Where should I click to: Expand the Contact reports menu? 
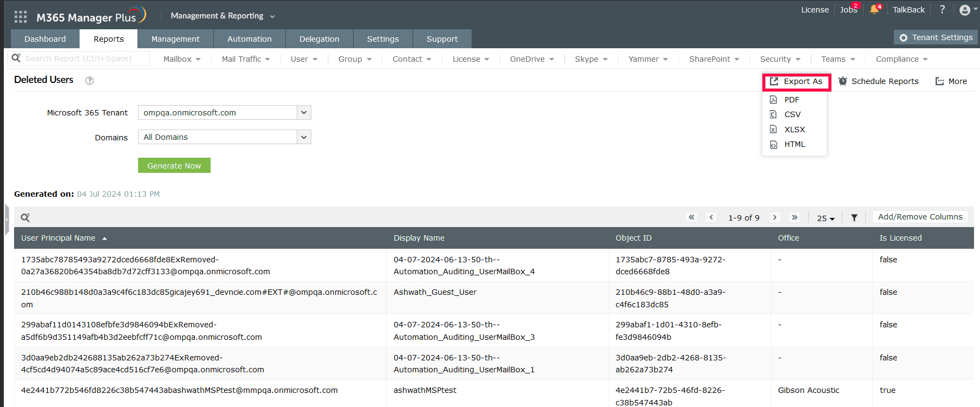pos(411,59)
